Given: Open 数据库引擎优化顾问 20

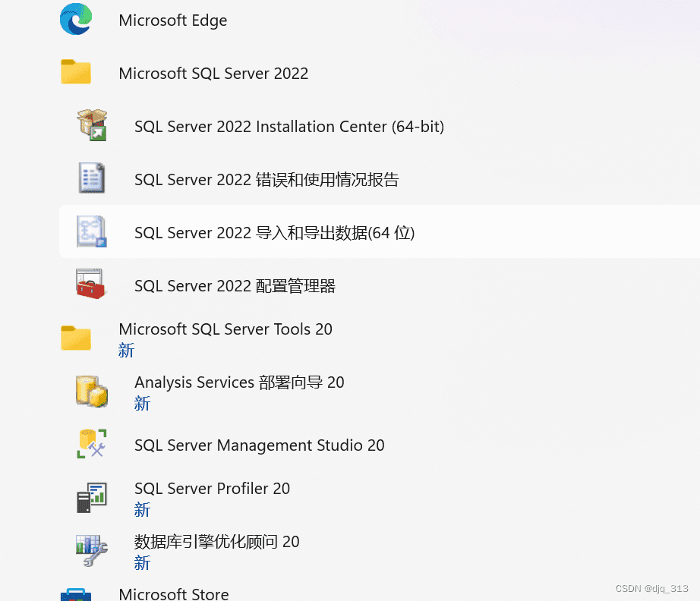Looking at the screenshot, I should [217, 542].
